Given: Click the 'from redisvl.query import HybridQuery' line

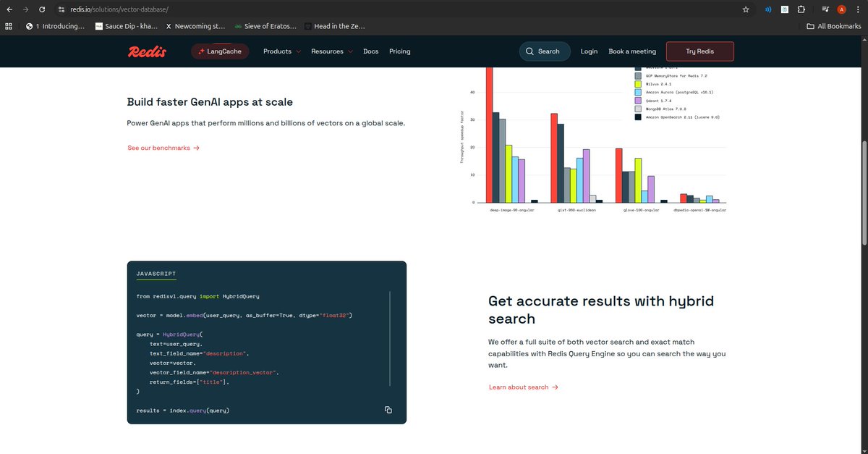Looking at the screenshot, I should pos(197,296).
